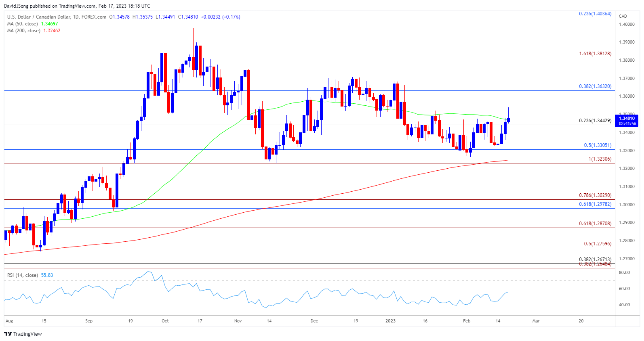The height and width of the screenshot is (341, 644).
Task: Select the 1.618(1.38128) Fibonacci level label
Action: pos(595,54)
